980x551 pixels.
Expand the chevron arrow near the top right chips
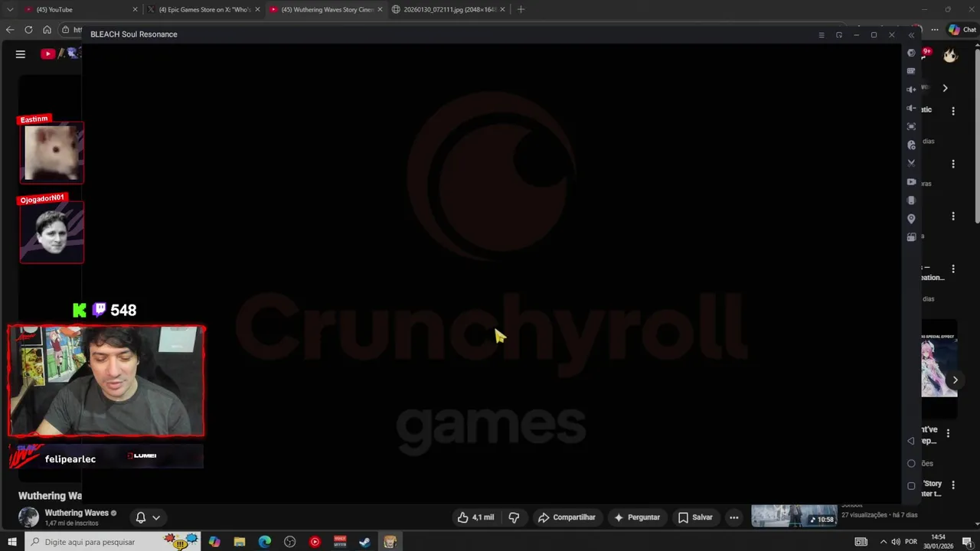point(945,88)
